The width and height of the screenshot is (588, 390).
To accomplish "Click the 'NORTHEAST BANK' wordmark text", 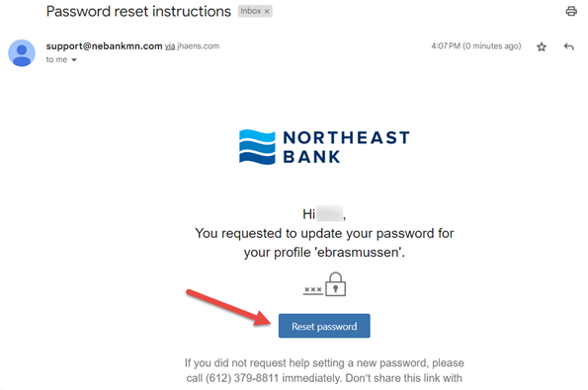I will click(346, 147).
